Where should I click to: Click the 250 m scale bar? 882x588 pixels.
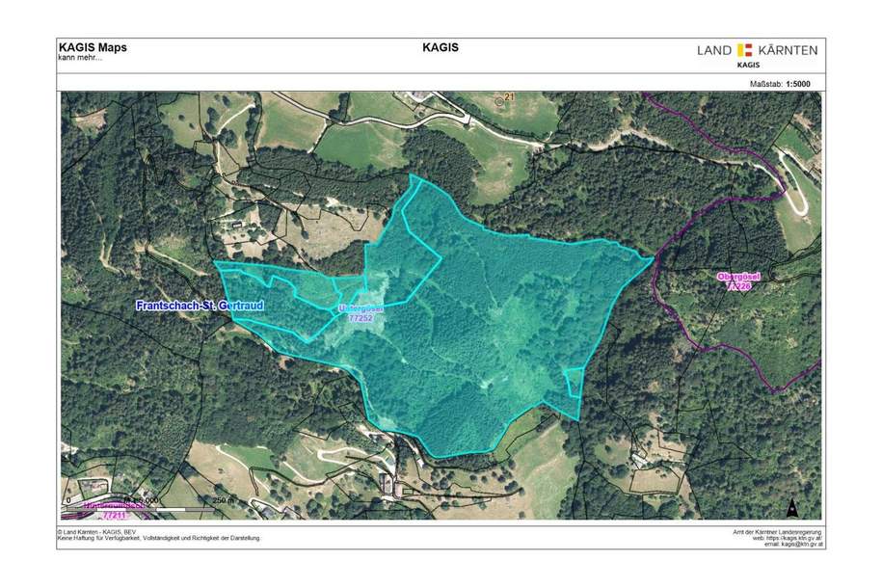[x=145, y=507]
